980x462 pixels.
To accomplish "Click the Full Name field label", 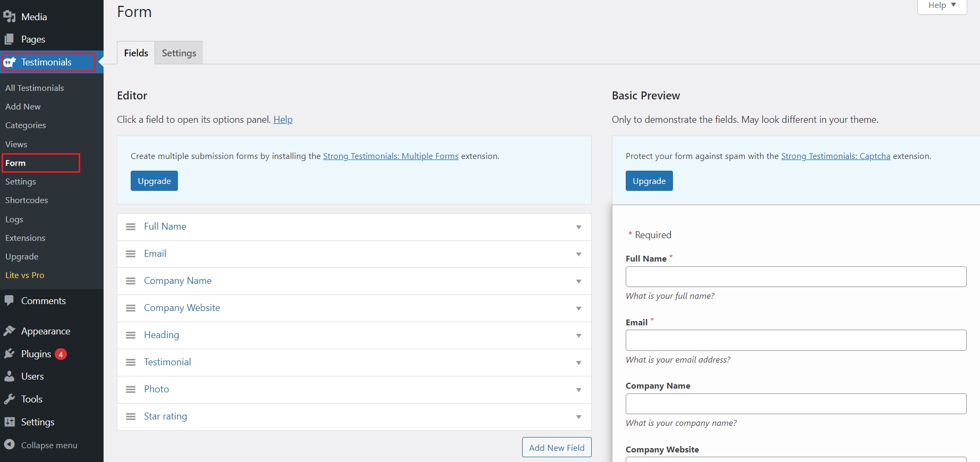I will [165, 226].
